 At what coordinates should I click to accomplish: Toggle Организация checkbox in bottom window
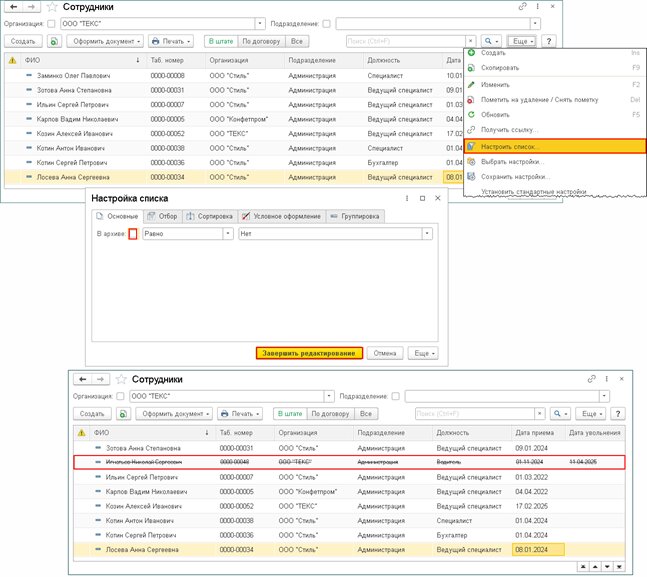[x=120, y=396]
